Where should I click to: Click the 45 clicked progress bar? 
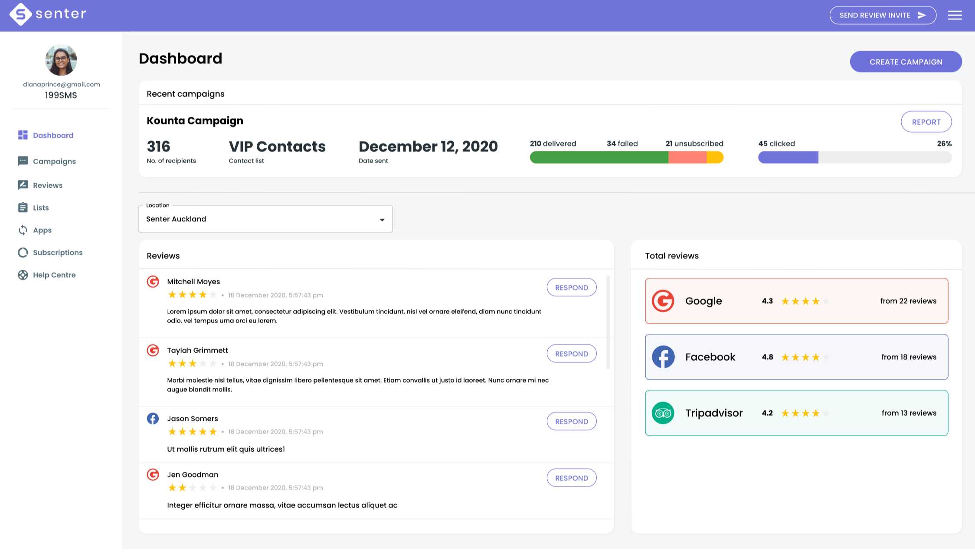[x=854, y=157]
